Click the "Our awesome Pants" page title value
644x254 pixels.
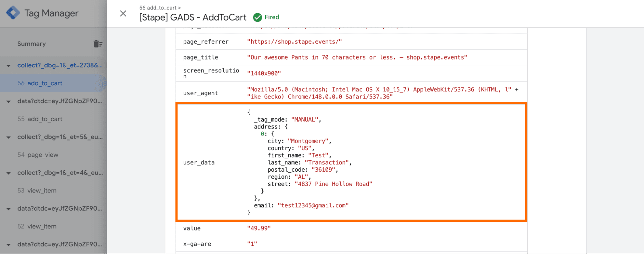(357, 57)
